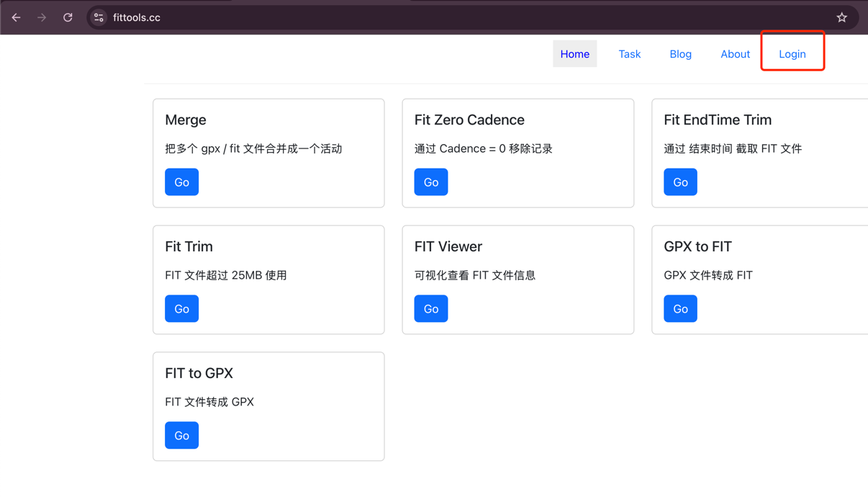Click the fittools.cc address bar

(x=432, y=17)
